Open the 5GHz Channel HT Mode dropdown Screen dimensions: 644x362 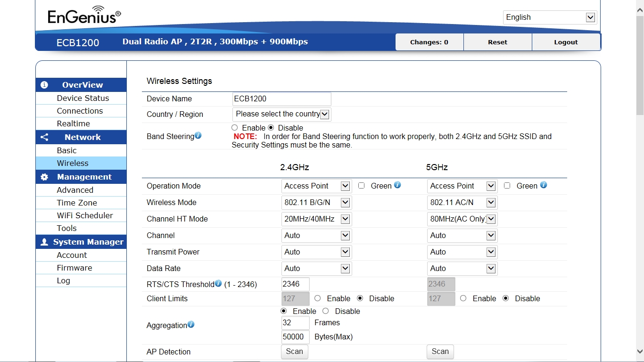point(462,219)
